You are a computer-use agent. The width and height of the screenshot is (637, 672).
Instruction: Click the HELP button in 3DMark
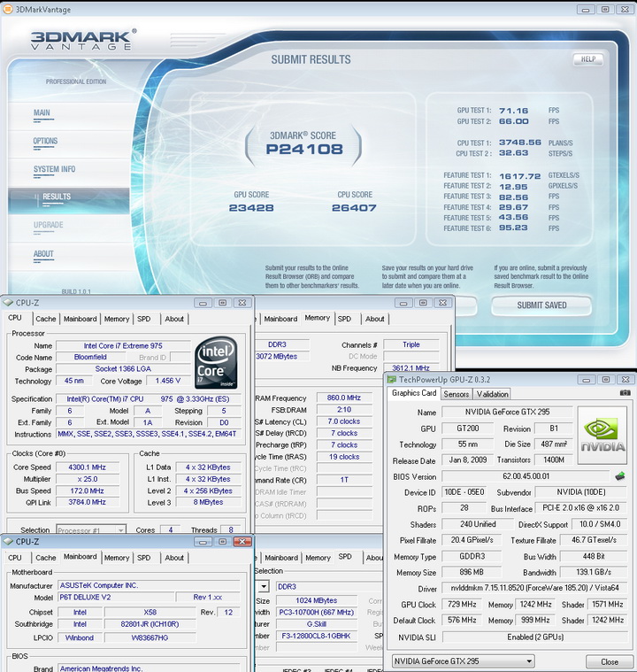tap(588, 59)
